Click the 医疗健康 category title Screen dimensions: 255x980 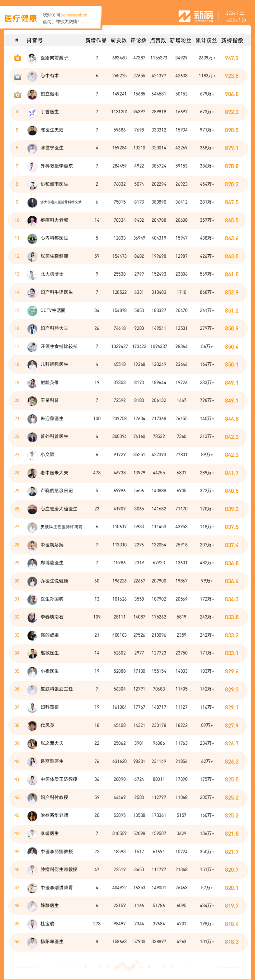point(21,18)
